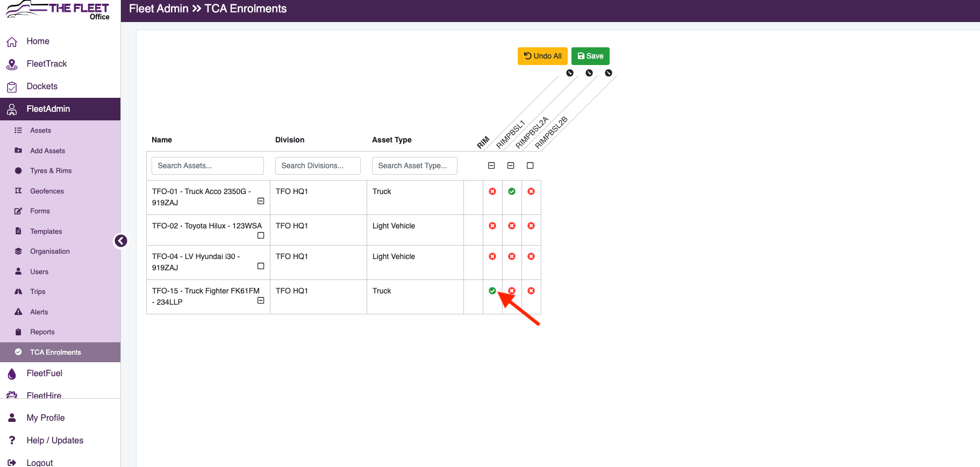
Task: Select the TCA Enrolments submenu item
Action: click(60, 353)
